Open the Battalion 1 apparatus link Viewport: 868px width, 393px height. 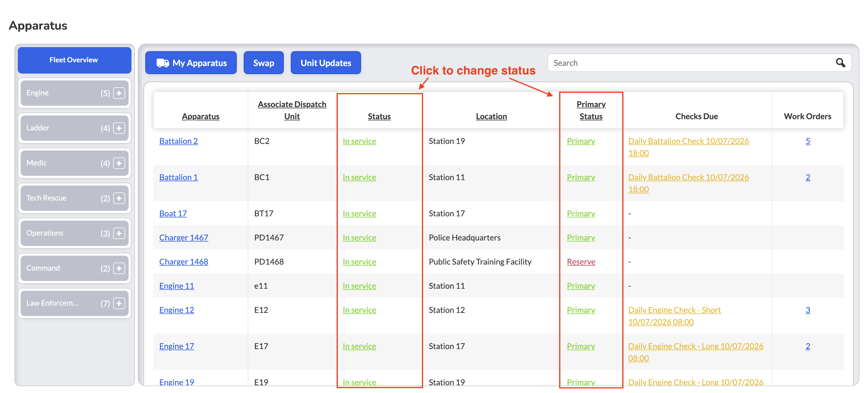point(178,177)
